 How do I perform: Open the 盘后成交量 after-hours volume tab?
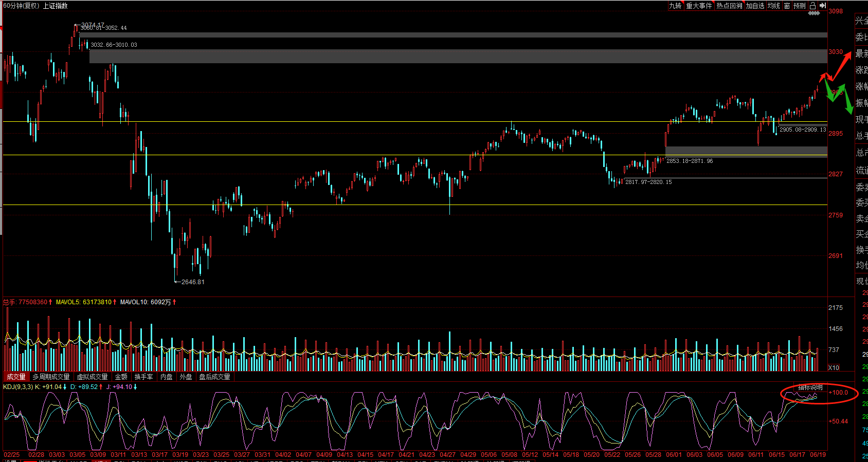pyautogui.click(x=214, y=377)
